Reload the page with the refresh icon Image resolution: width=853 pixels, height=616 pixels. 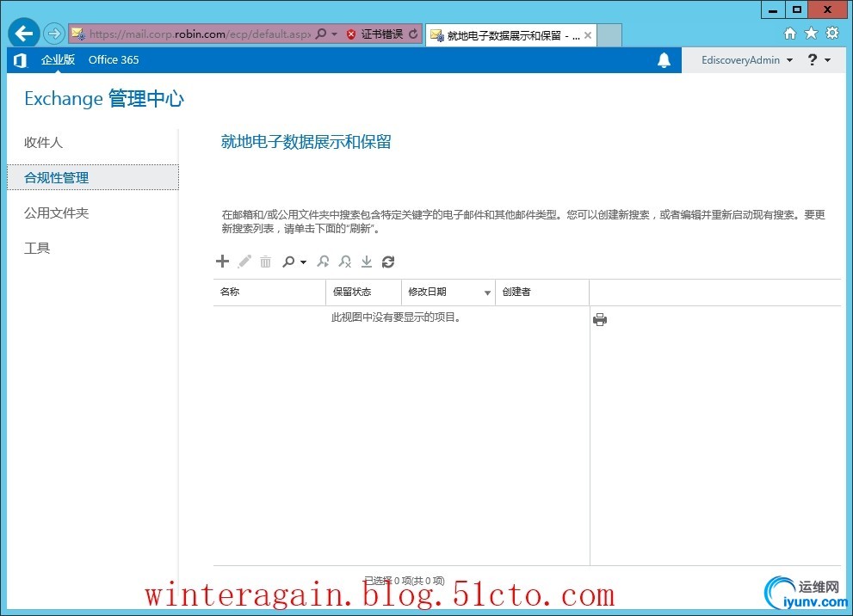click(x=413, y=34)
